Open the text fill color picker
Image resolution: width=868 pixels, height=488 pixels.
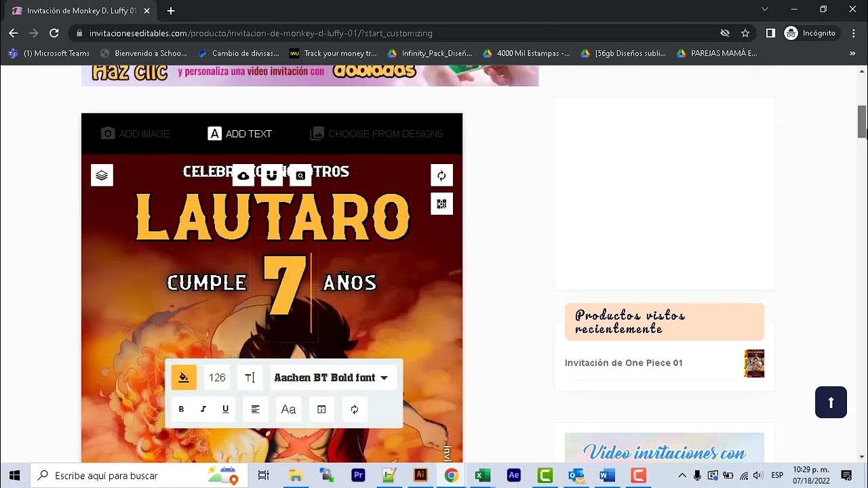(x=184, y=378)
